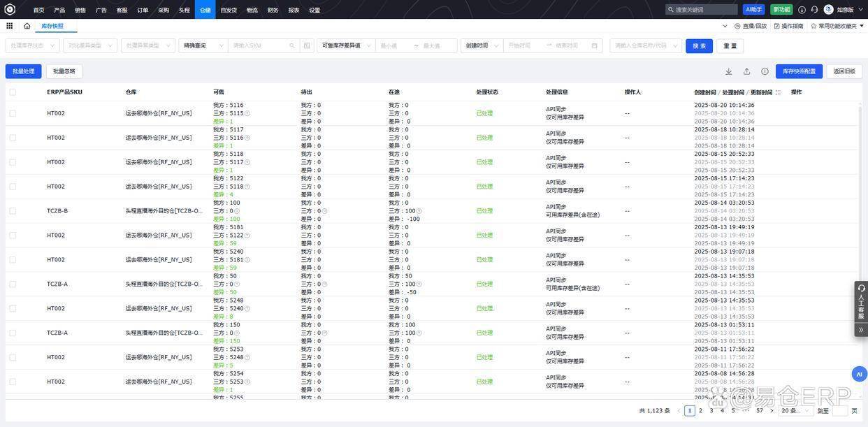Open the 20 条 page size selector
This screenshot has height=427, width=868.
pyautogui.click(x=795, y=411)
